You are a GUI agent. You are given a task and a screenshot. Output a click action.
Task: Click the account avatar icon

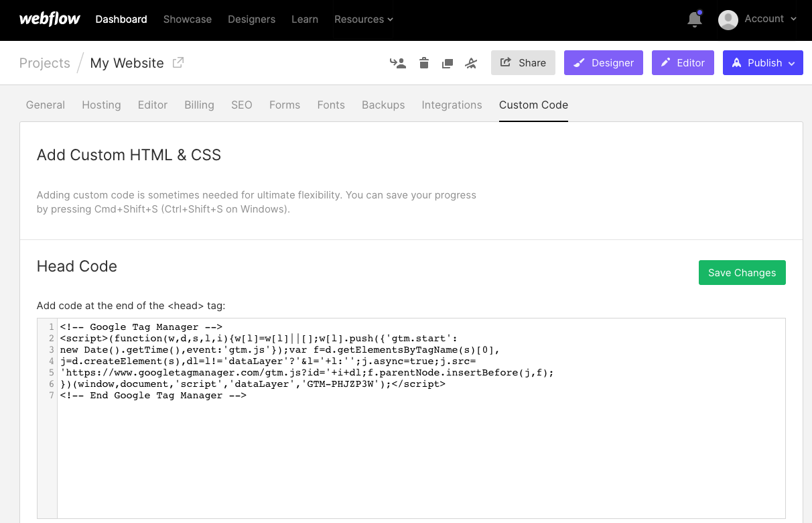tap(728, 19)
